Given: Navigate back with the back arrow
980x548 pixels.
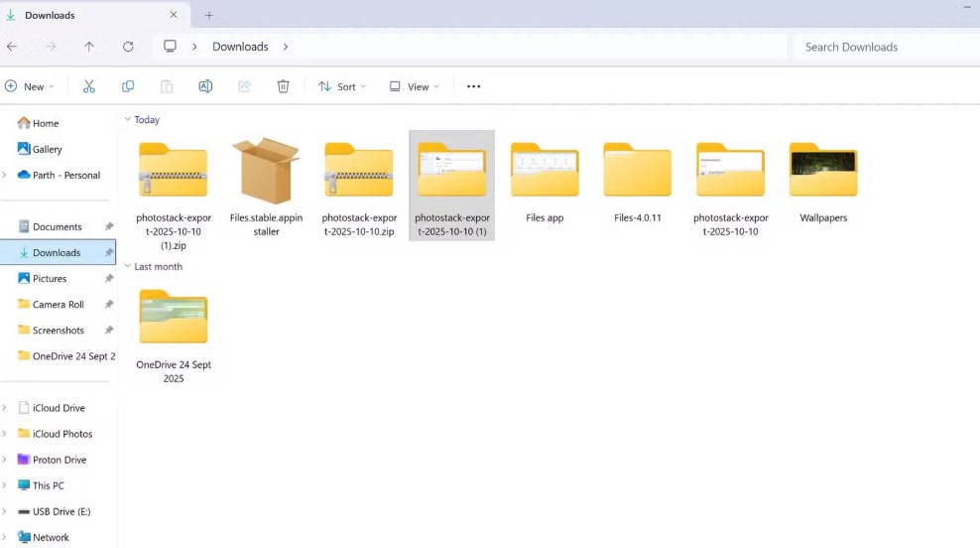Looking at the screenshot, I should (12, 47).
